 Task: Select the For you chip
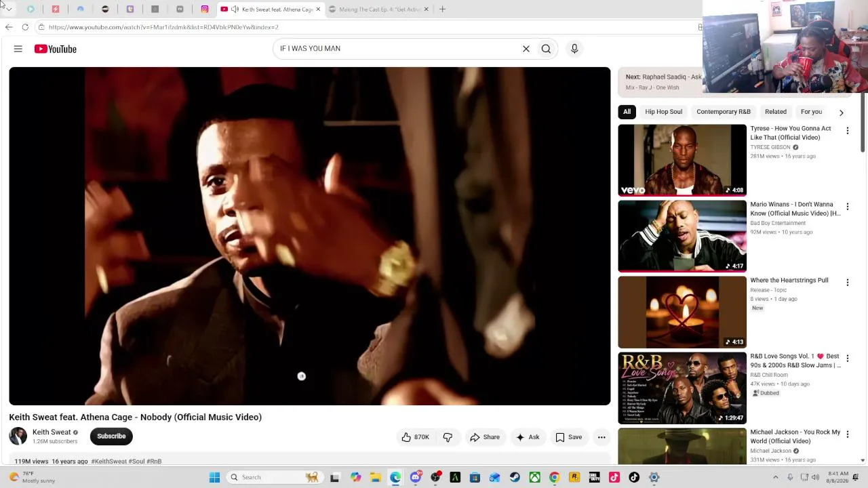click(x=811, y=112)
